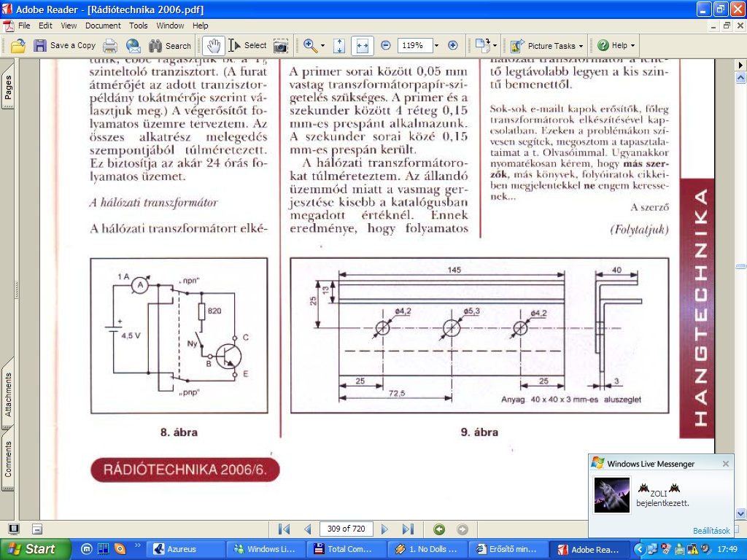Go to the previous page

tap(308, 529)
